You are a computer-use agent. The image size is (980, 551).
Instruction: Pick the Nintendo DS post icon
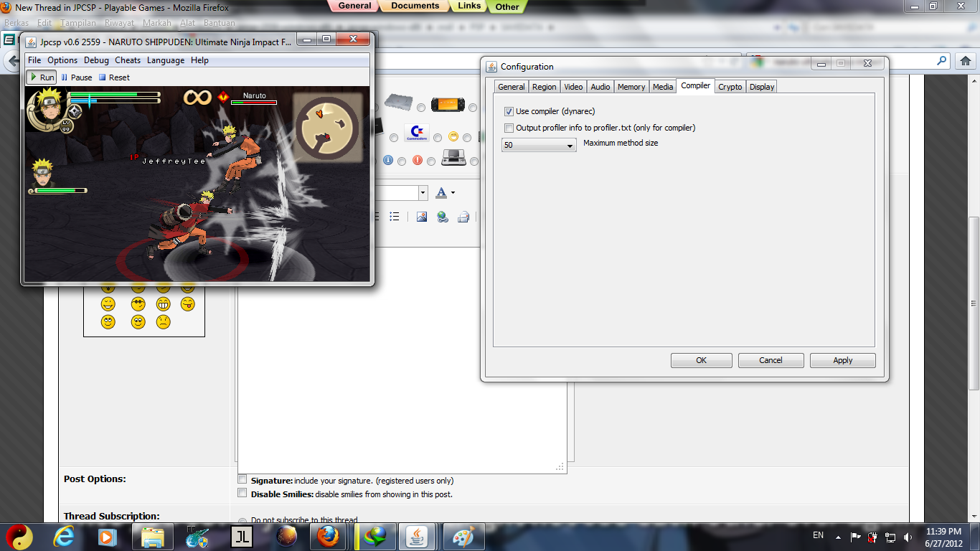tap(453, 157)
